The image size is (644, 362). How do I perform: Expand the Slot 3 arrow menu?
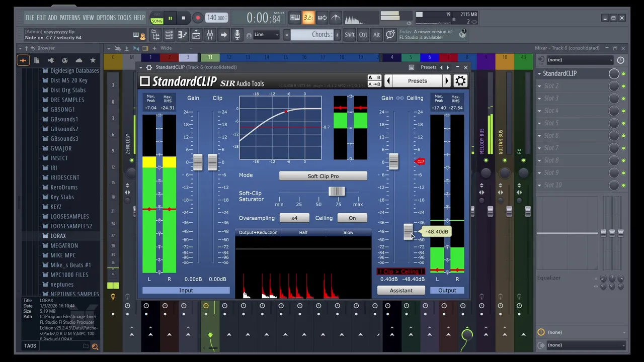tap(539, 99)
